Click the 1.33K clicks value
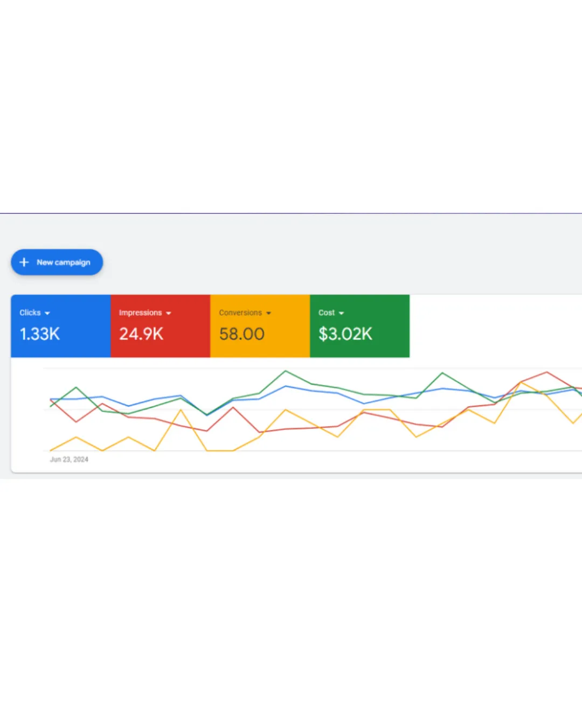Screen dimensions: 582x728 pyautogui.click(x=40, y=334)
